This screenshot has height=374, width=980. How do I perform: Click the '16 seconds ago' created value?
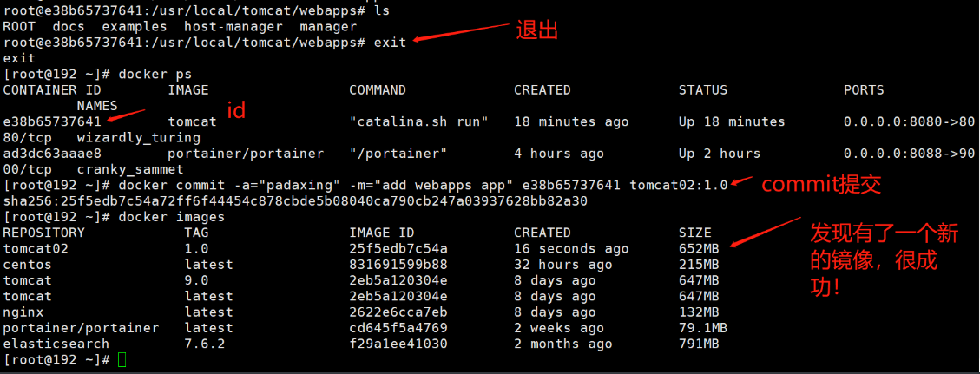571,249
